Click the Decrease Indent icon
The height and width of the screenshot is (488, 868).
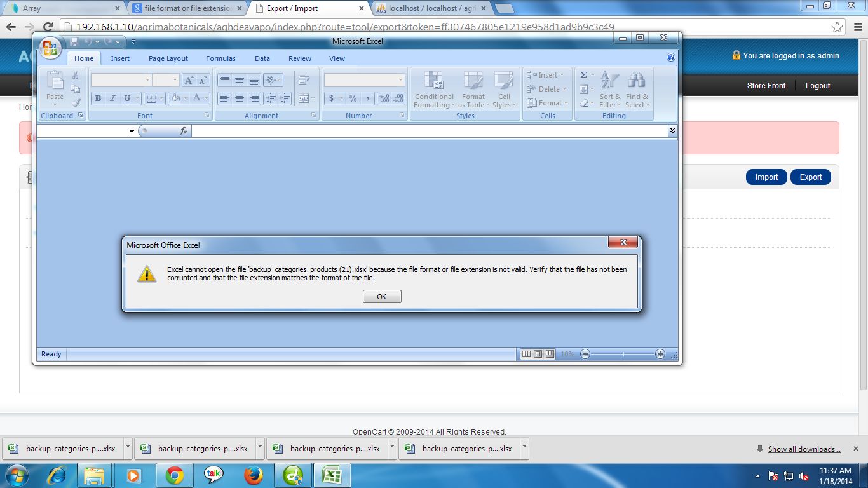271,98
